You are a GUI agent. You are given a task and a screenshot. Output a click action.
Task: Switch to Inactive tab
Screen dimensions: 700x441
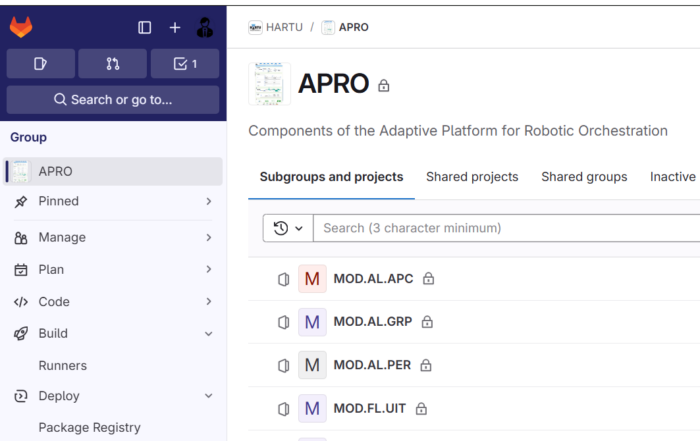(673, 177)
